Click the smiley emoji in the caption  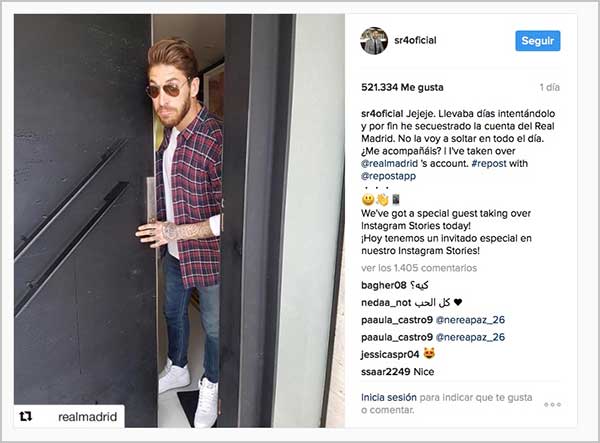368,199
